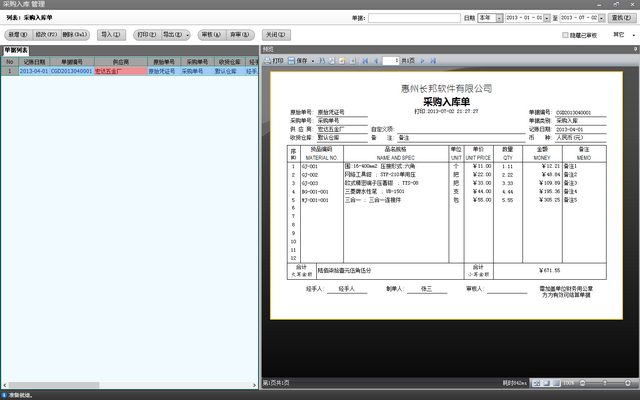
Task: Toggle the 隐藏已审核 checkbox
Action: click(565, 35)
